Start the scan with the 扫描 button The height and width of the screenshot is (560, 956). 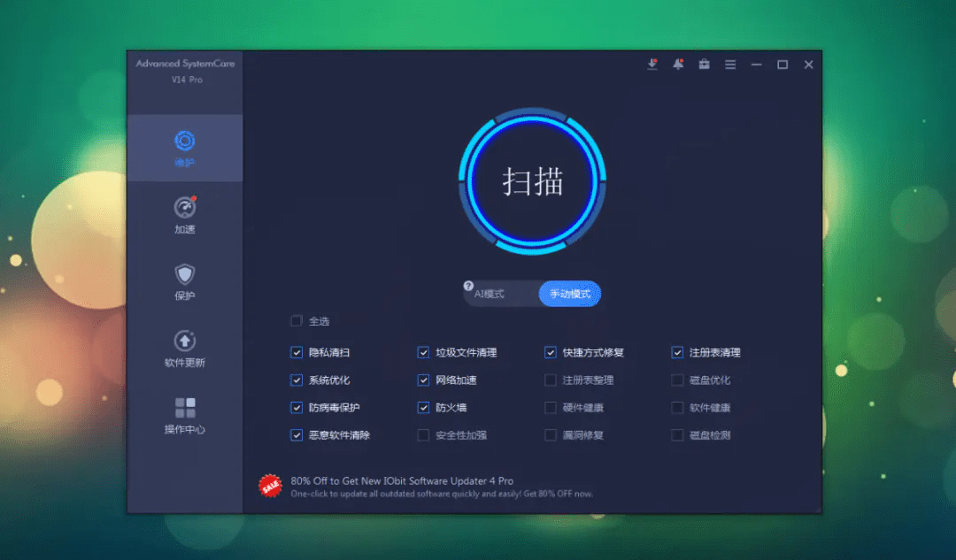[532, 181]
